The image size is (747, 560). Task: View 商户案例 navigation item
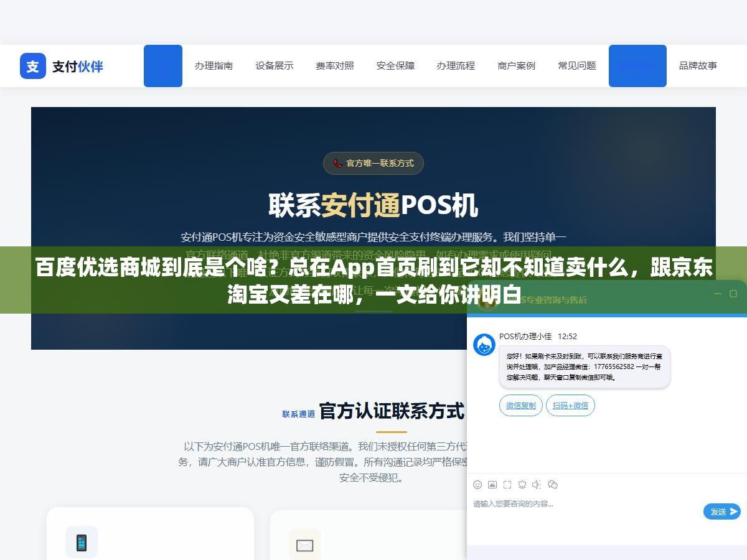[516, 66]
